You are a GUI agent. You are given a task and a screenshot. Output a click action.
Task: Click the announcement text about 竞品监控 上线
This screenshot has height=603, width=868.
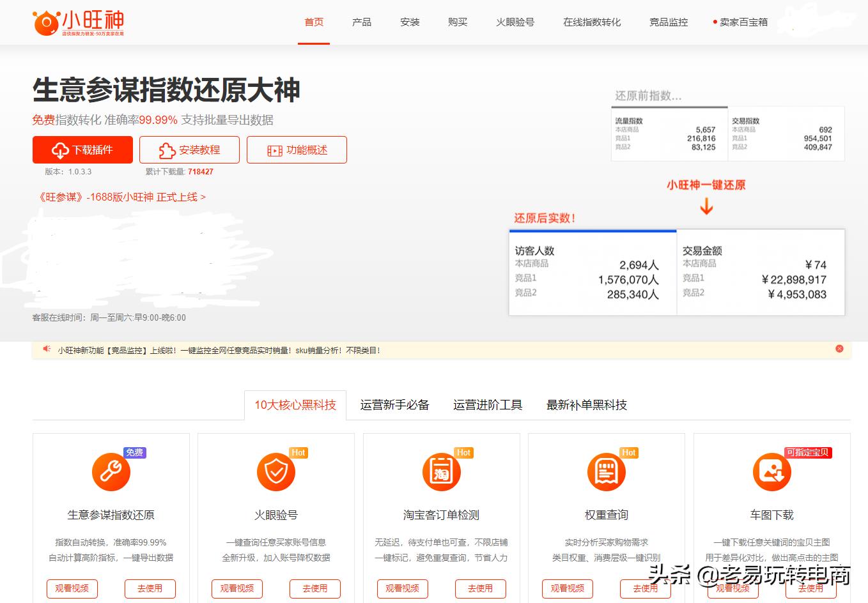pos(219,350)
